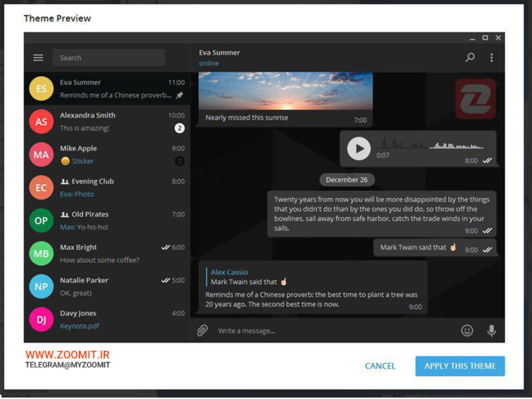Click the pin icon on Eva Summer chat
The height and width of the screenshot is (399, 532).
tap(180, 95)
